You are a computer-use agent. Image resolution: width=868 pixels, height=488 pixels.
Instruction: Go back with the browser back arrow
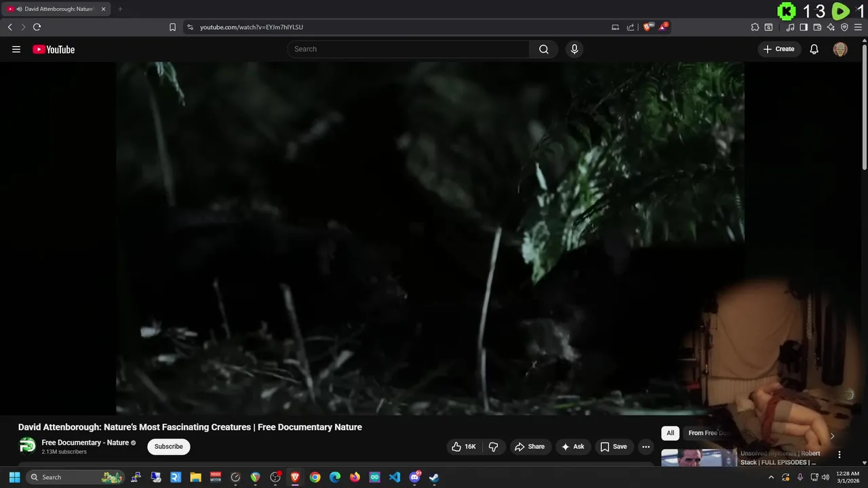9,27
